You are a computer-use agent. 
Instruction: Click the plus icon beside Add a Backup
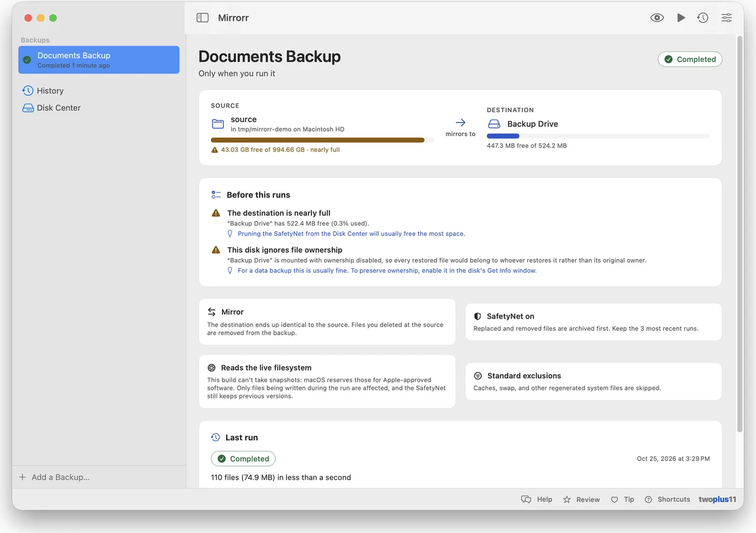(x=22, y=477)
